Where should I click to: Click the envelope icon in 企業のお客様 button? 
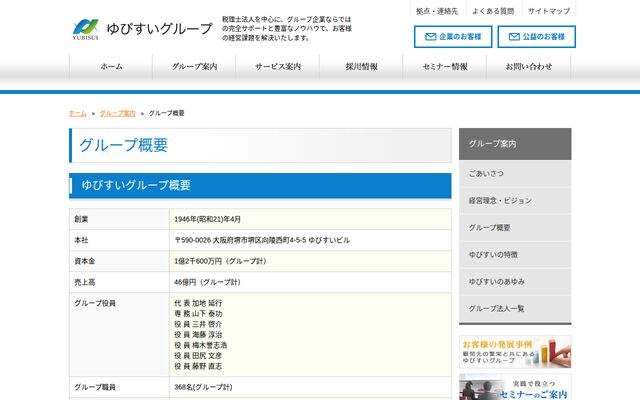pos(431,37)
